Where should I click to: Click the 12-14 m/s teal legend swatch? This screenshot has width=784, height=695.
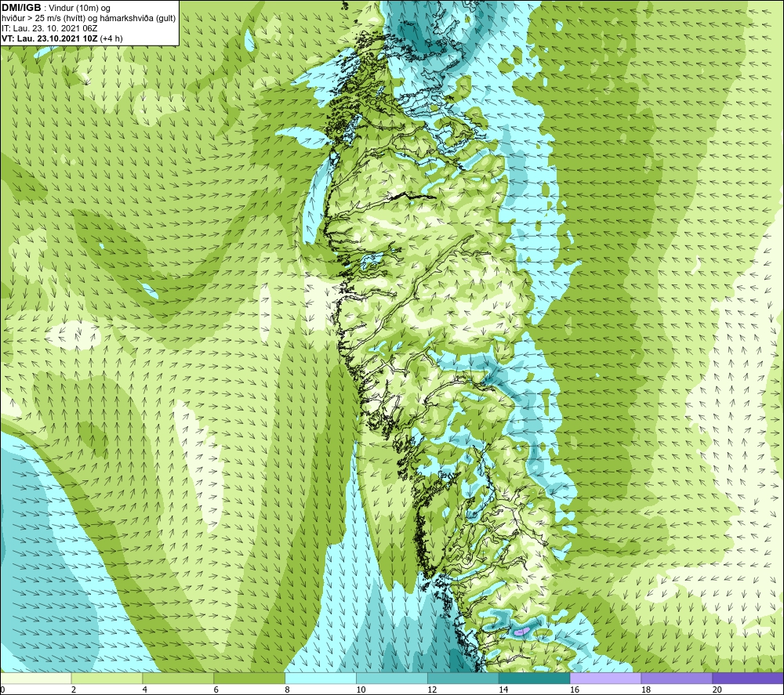coord(463,678)
